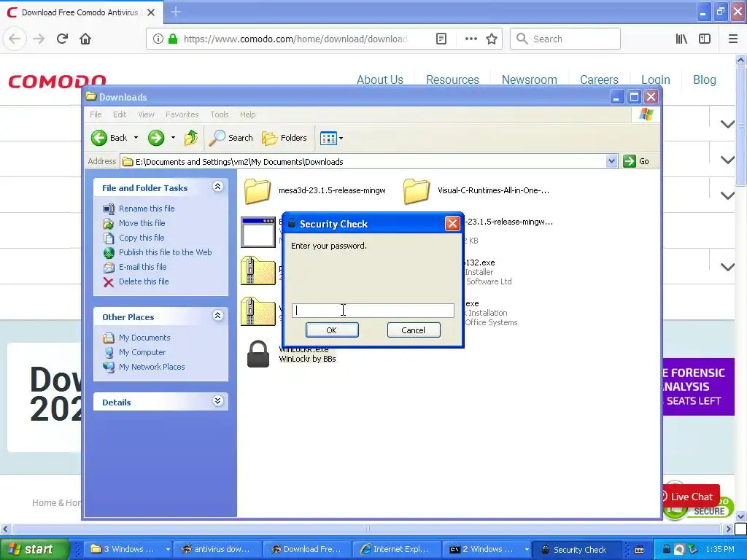Click the horizontal scrollbar in Firefox
The width and height of the screenshot is (747, 560).
(x=367, y=529)
